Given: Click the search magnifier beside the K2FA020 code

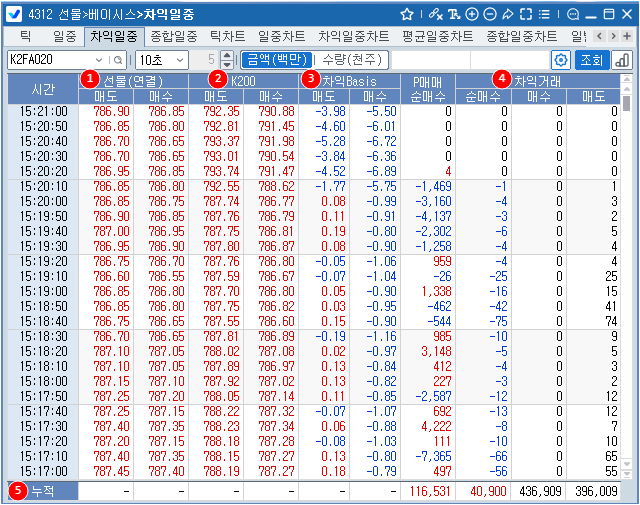Looking at the screenshot, I should [x=118, y=60].
